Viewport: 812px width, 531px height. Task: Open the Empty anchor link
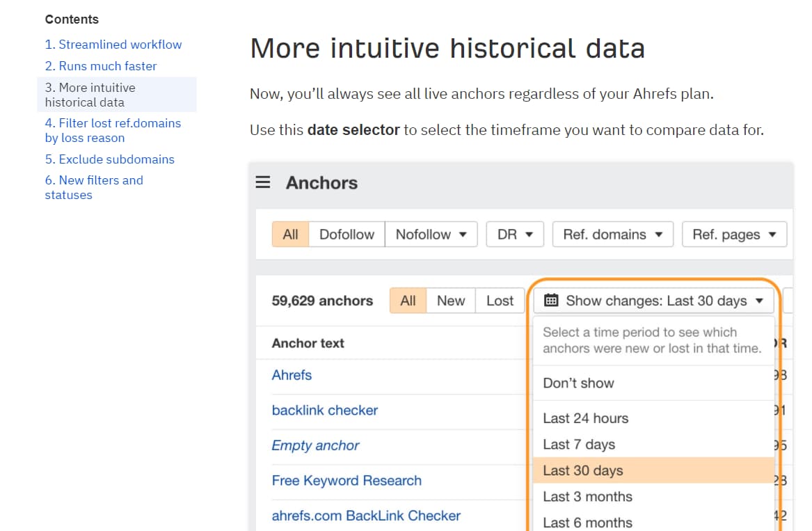pyautogui.click(x=315, y=445)
